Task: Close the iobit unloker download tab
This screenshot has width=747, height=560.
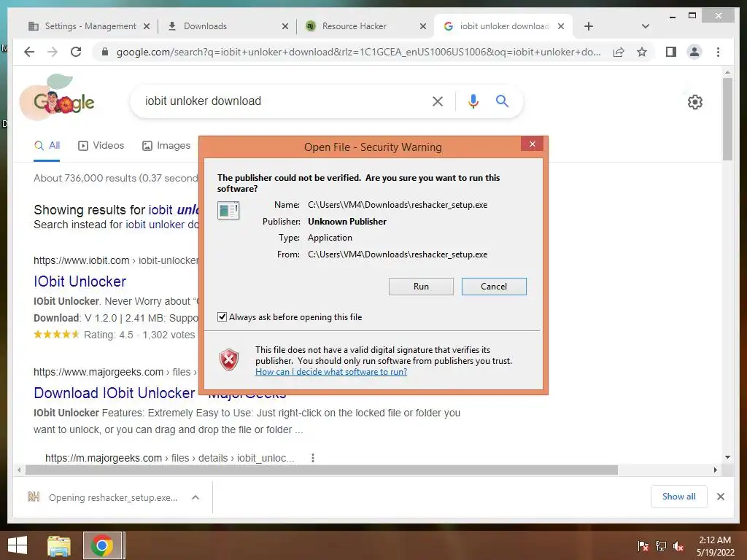Action: pyautogui.click(x=561, y=26)
